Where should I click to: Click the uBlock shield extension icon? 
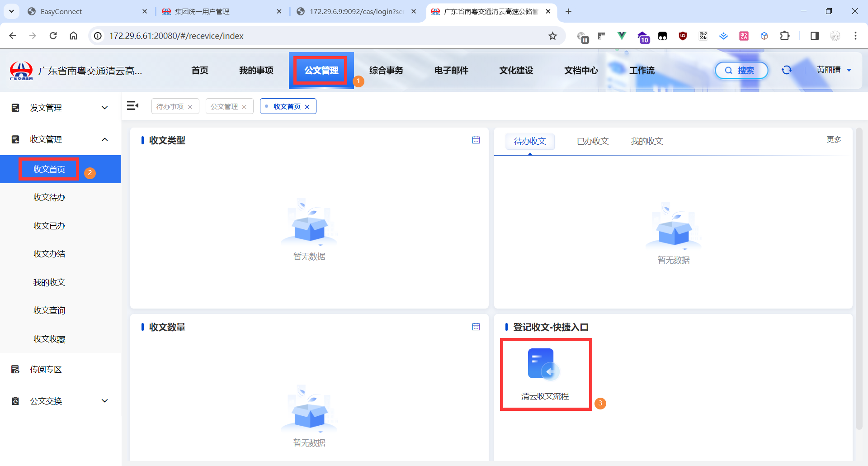pyautogui.click(x=683, y=36)
